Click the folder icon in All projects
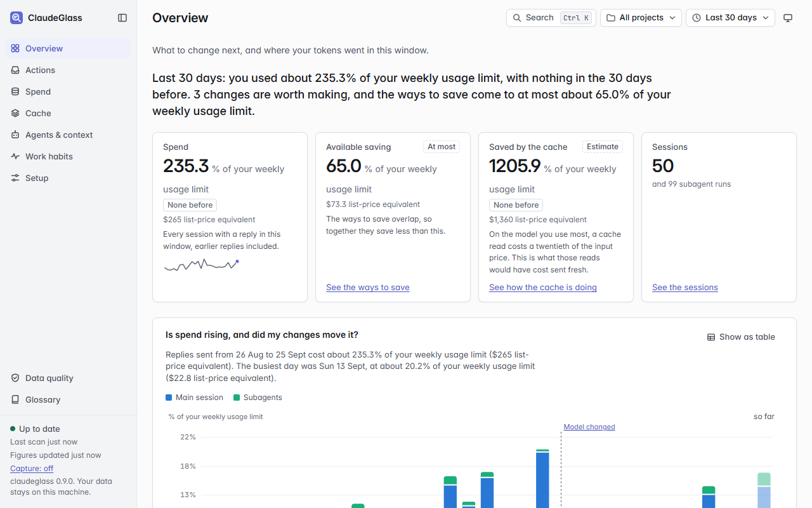This screenshot has height=508, width=812. [x=611, y=18]
